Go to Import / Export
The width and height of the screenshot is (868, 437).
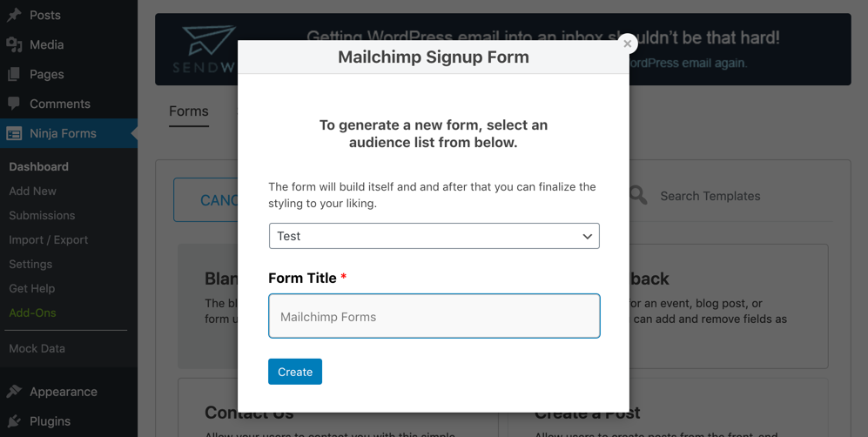pyautogui.click(x=49, y=239)
